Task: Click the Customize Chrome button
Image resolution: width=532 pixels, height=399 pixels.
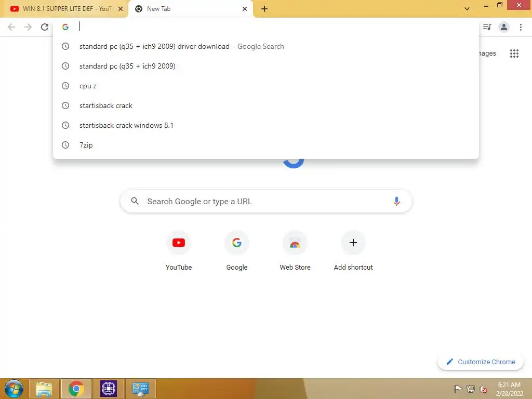Action: (x=481, y=362)
